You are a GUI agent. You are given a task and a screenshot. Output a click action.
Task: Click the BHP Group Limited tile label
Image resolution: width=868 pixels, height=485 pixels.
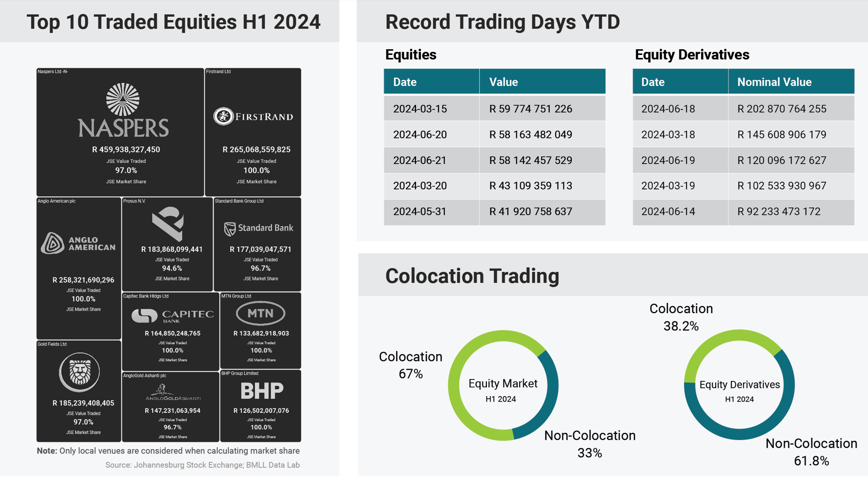click(240, 374)
